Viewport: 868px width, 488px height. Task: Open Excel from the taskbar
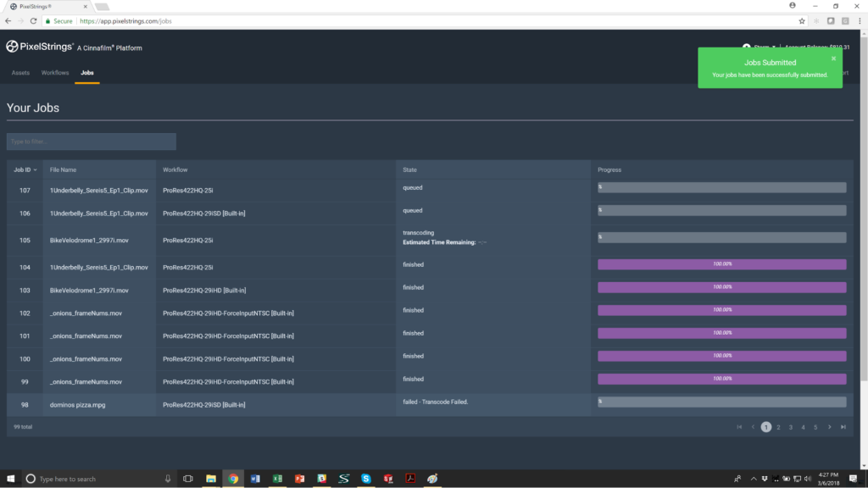[277, 479]
